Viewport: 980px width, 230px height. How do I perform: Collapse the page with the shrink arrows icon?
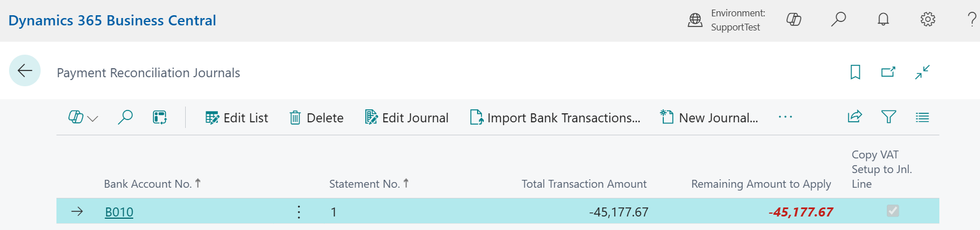click(922, 72)
